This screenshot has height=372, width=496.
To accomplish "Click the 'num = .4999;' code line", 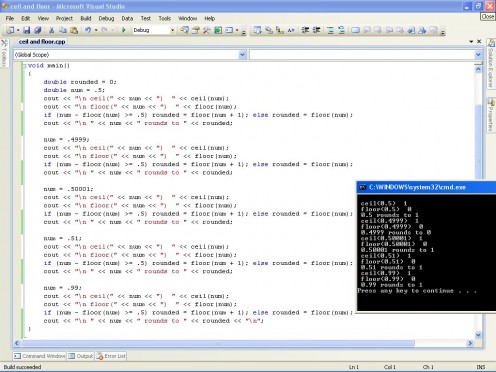I will pyautogui.click(x=66, y=140).
